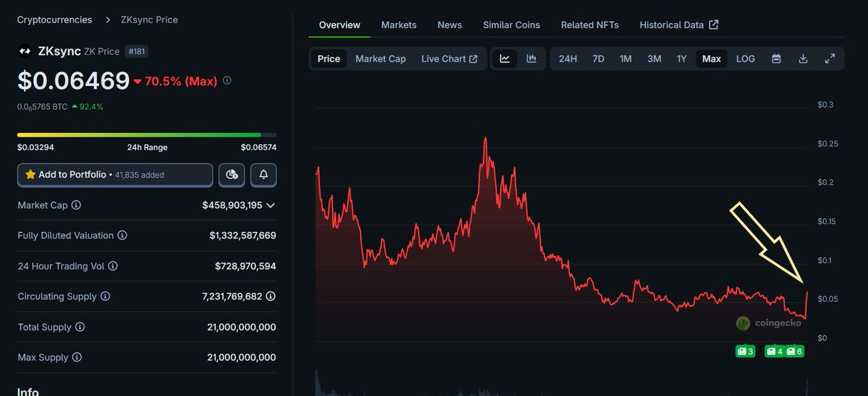
Task: Click news marker badge labeled 6
Action: coord(794,351)
